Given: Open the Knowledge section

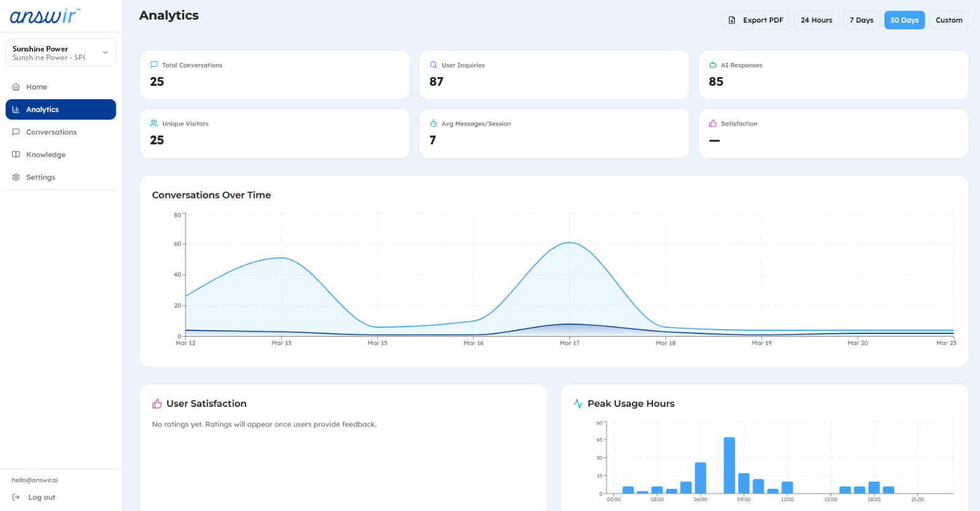Looking at the screenshot, I should click(46, 155).
